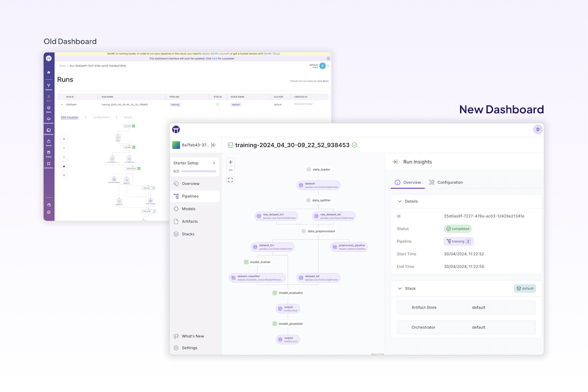Click the model_trainer node in the DAG

(x=258, y=262)
